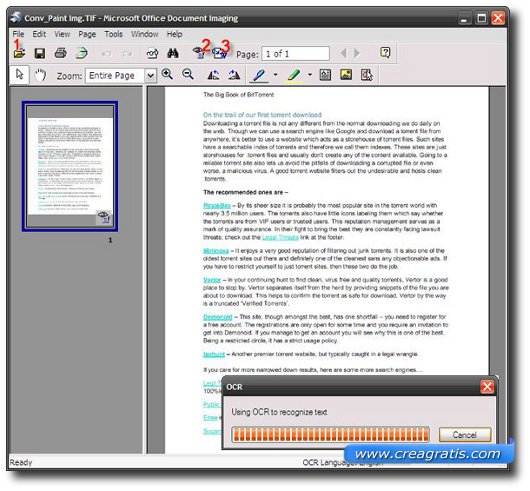Click the Ready status bar text
This screenshot has width=530, height=491.
[21, 462]
